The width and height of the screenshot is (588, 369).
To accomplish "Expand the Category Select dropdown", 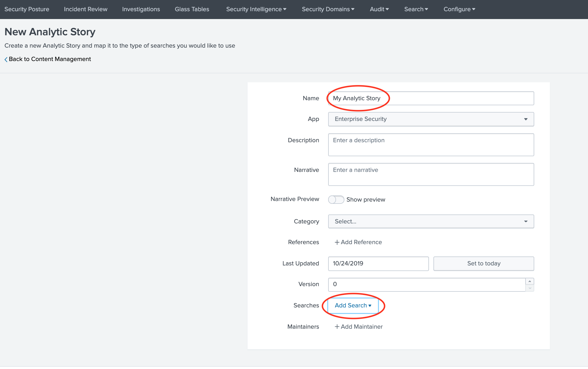I will [x=431, y=221].
